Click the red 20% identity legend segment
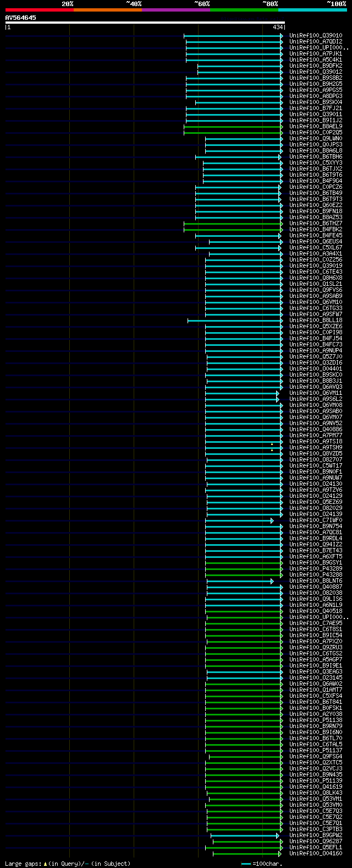Screen dimensions: 352x868 (40, 10)
